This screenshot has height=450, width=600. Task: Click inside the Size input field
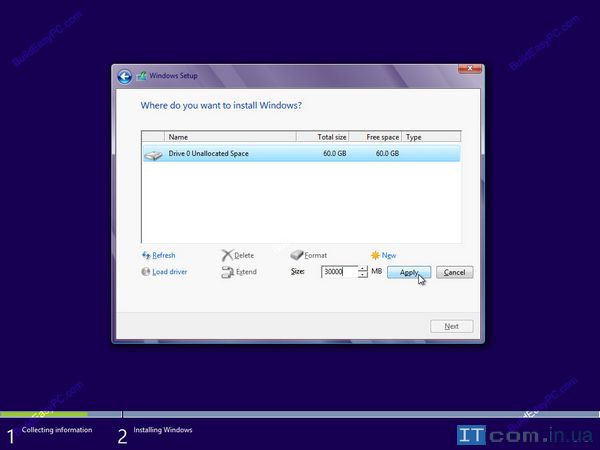[338, 272]
